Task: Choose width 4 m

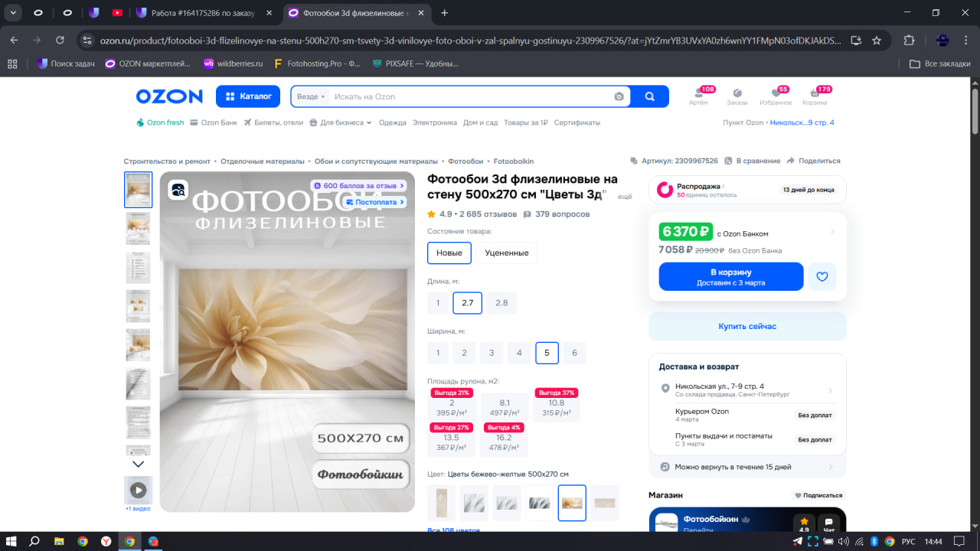Action: 519,353
